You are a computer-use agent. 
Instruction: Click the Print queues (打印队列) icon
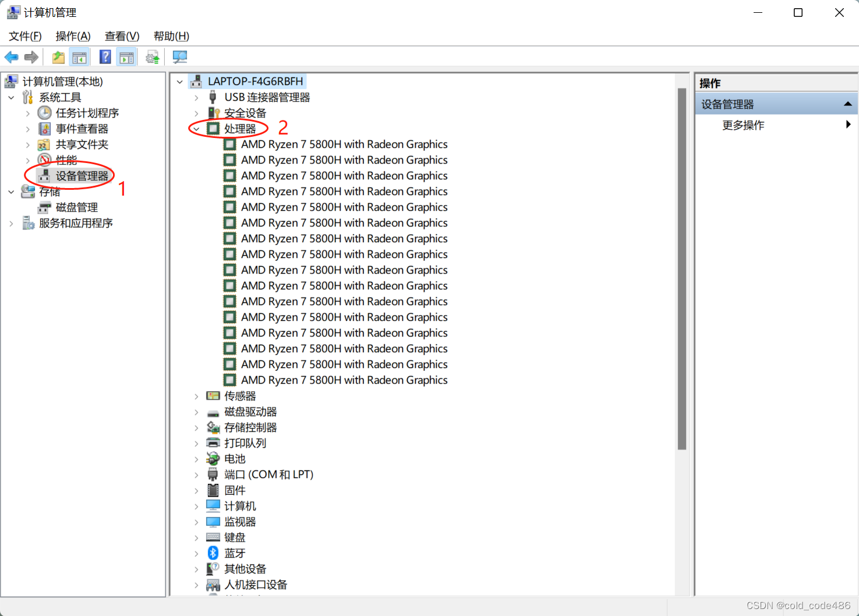(x=213, y=442)
